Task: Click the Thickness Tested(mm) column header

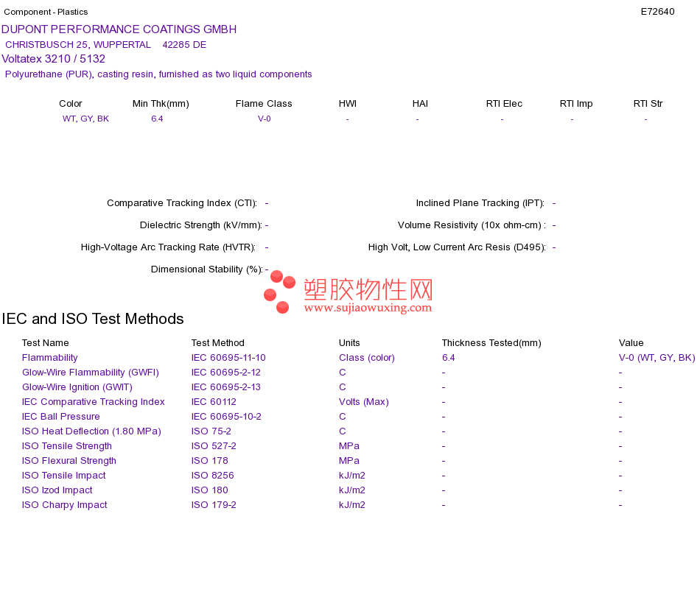Action: [x=491, y=343]
